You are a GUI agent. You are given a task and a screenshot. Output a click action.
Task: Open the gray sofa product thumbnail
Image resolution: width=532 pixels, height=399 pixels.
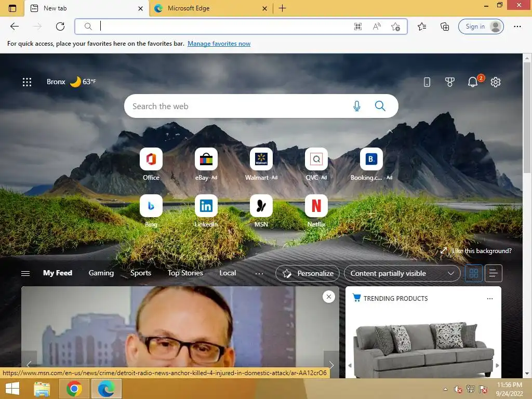tap(423, 350)
